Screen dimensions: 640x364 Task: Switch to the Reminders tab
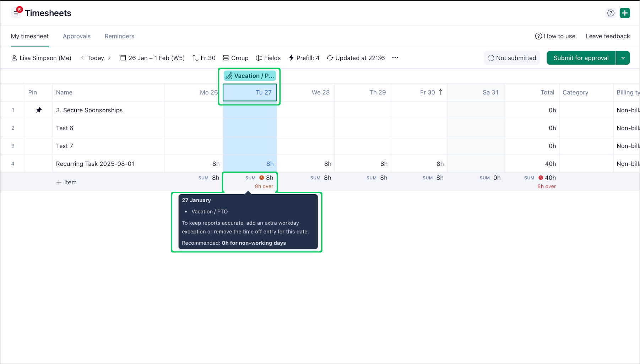119,36
